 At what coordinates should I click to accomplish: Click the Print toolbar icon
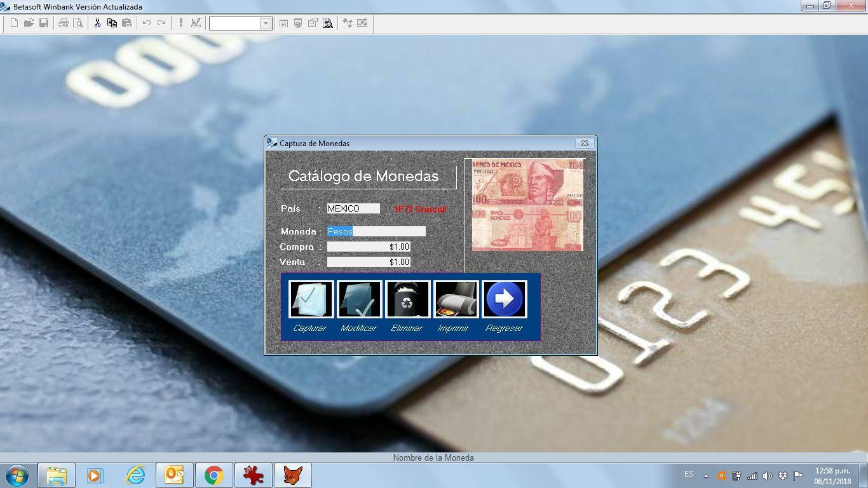pyautogui.click(x=63, y=23)
